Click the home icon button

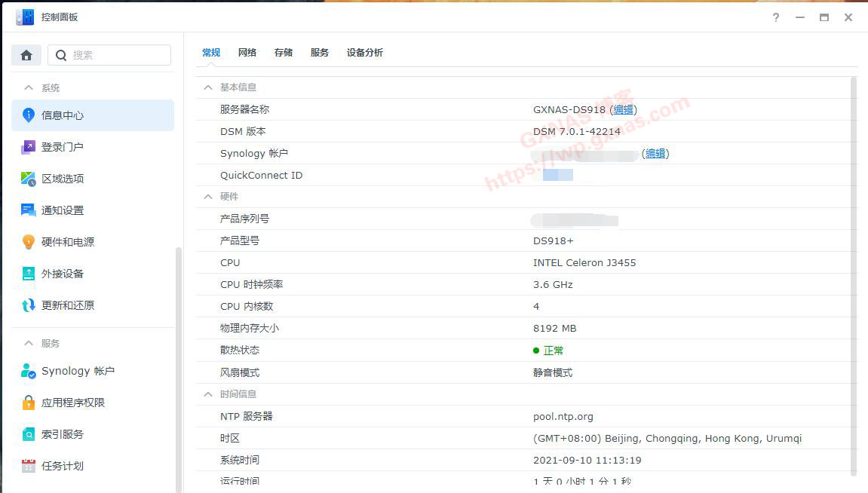click(26, 55)
